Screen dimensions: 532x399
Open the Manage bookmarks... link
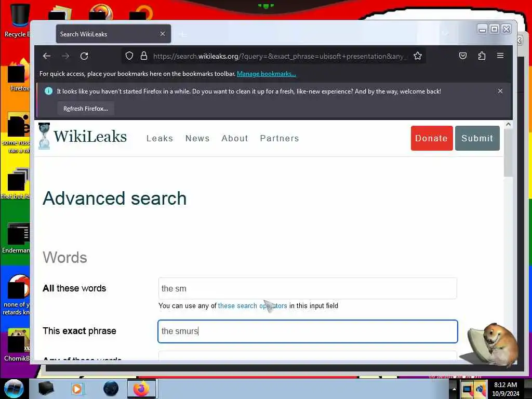pos(267,74)
